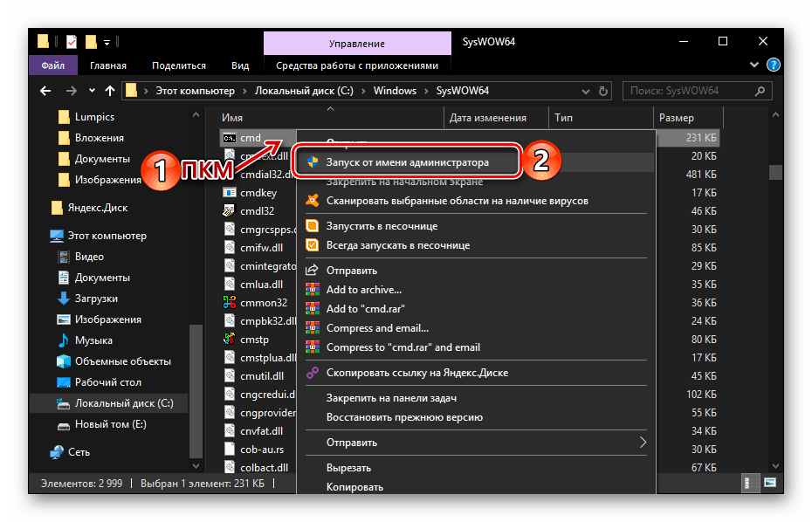The height and width of the screenshot is (522, 812).
Task: Choose Скопировать ссылку на Яндекс.Диске
Action: pyautogui.click(x=417, y=373)
